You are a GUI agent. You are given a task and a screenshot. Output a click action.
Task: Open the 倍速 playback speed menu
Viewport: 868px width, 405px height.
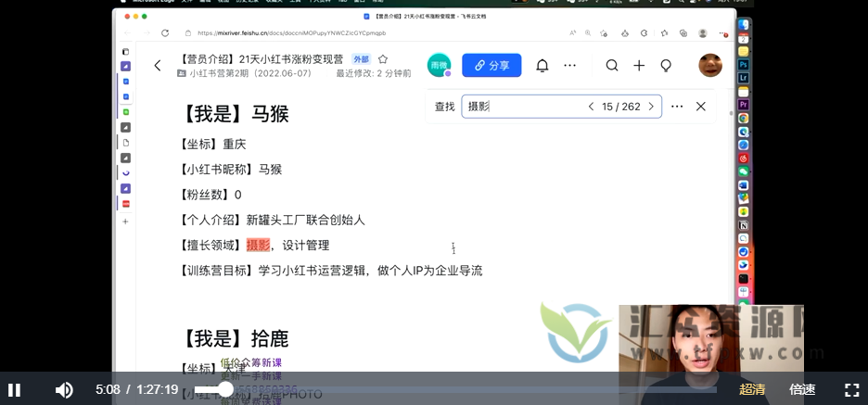[x=802, y=389]
